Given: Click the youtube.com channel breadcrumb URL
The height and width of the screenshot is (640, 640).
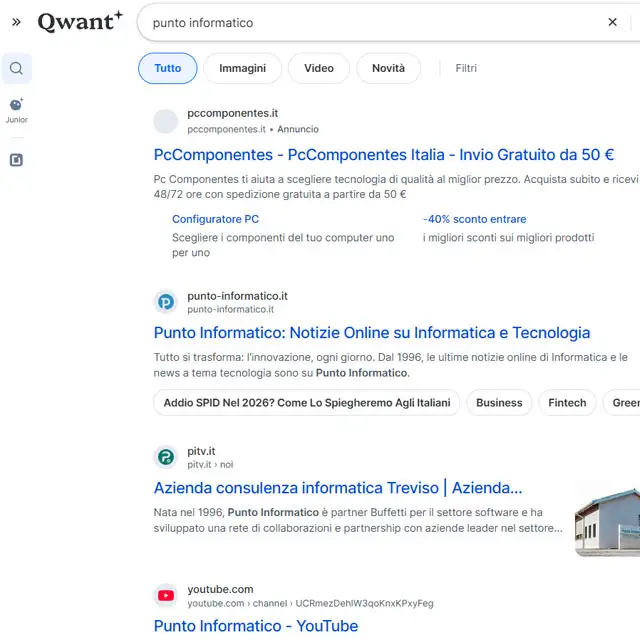Looking at the screenshot, I should (x=310, y=603).
